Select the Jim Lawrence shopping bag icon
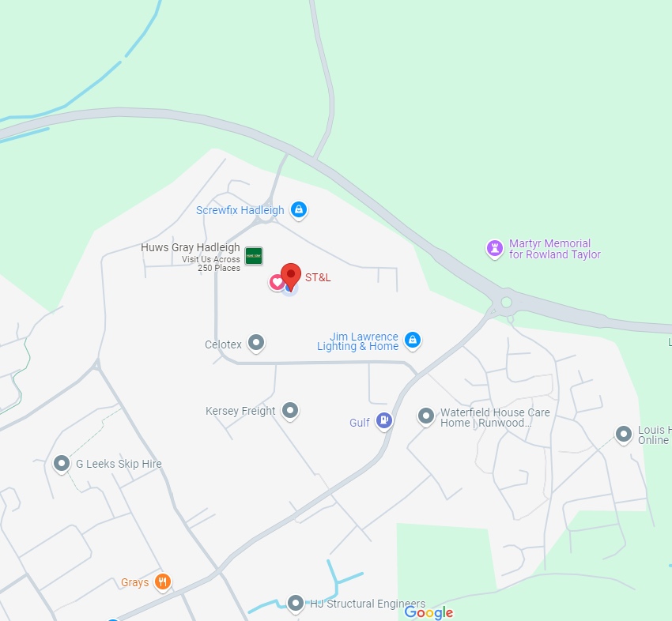Screen dimensions: 672x621 coord(413,341)
